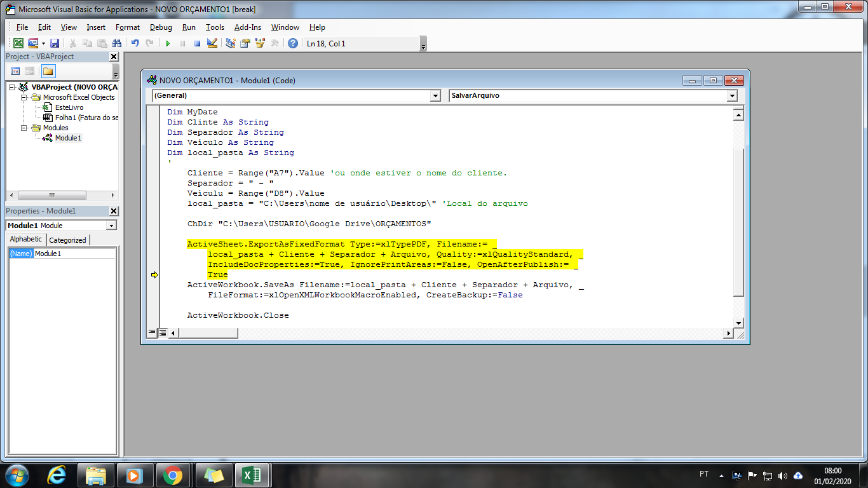Open toolbar options arrow after Ln 18
This screenshot has width=868, height=488.
(x=423, y=44)
